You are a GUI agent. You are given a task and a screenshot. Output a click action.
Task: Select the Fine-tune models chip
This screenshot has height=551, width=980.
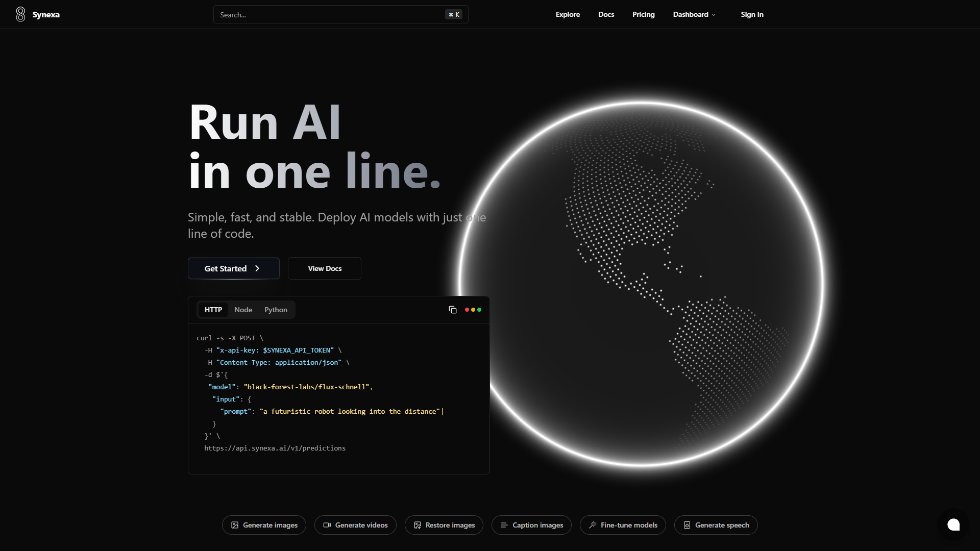[x=623, y=525]
